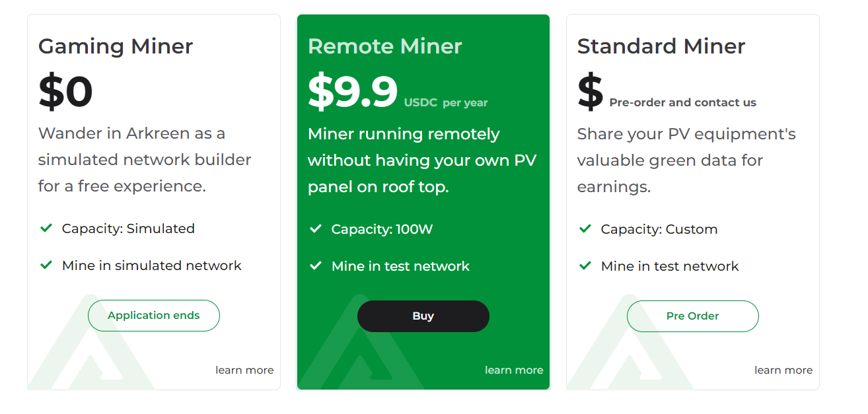Click checkmark beside Capacity: Simulated
This screenshot has height=414, width=868.
[x=46, y=228]
